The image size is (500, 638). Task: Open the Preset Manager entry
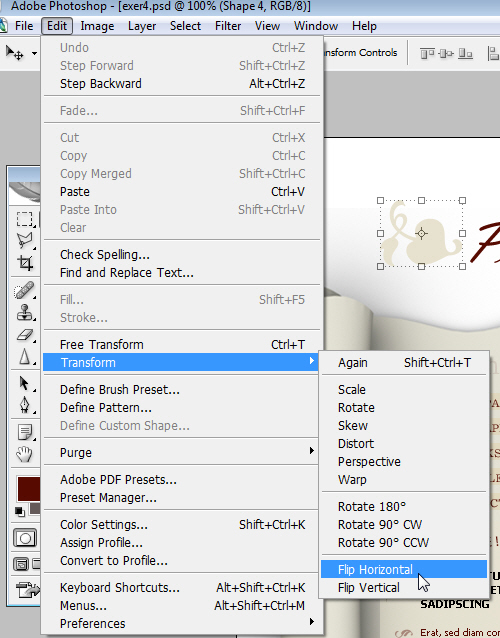point(181,497)
